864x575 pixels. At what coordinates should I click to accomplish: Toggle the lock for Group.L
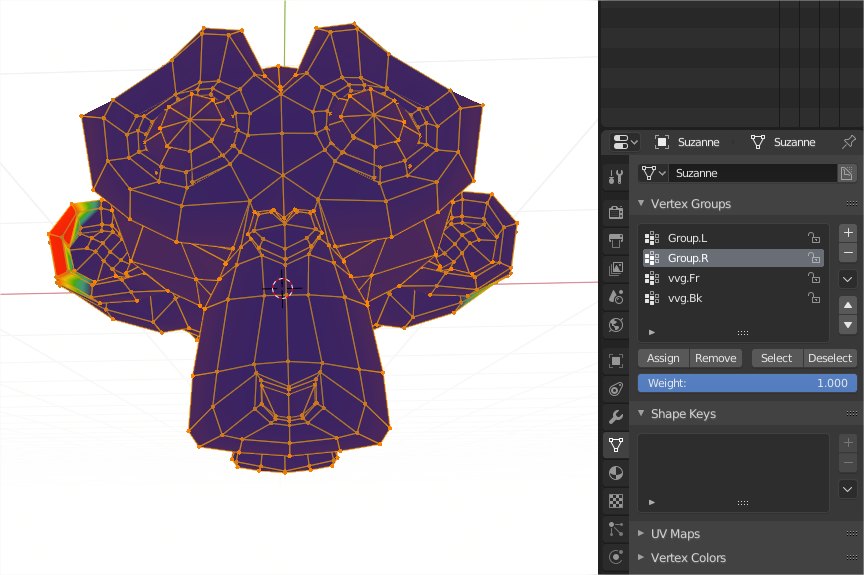[814, 238]
